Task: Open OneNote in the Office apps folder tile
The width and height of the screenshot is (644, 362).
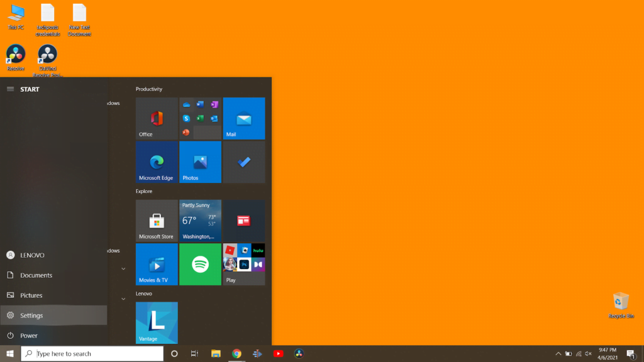Action: tap(214, 105)
